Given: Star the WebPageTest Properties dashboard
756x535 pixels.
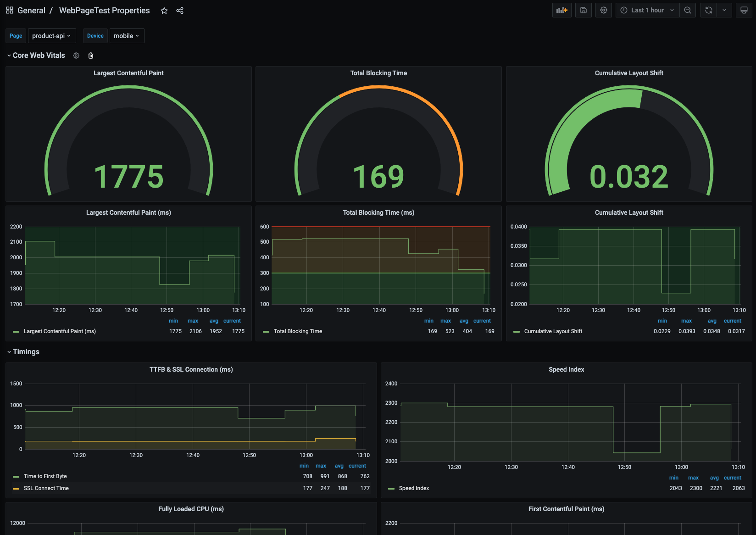Looking at the screenshot, I should pyautogui.click(x=164, y=11).
